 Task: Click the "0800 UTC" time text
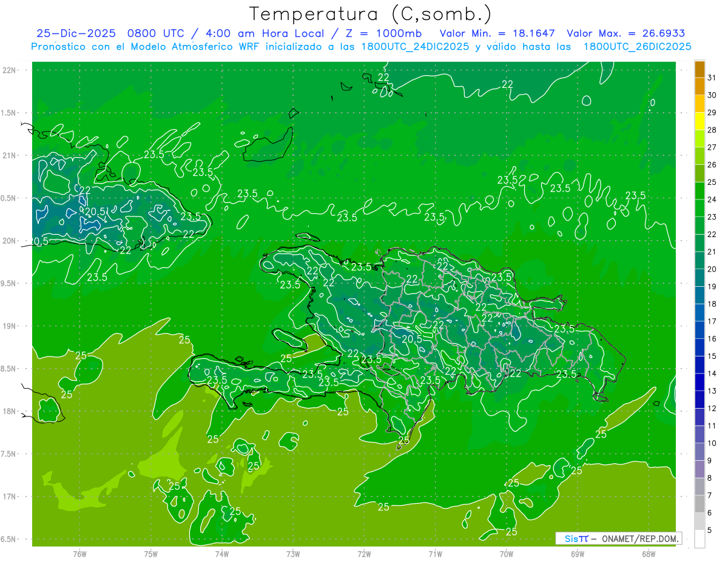tap(155, 33)
